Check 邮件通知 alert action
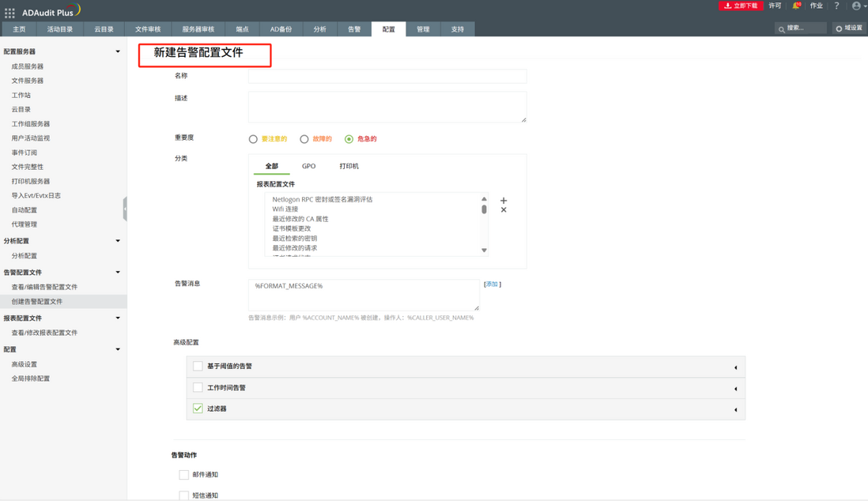The width and height of the screenshot is (868, 501). click(183, 474)
